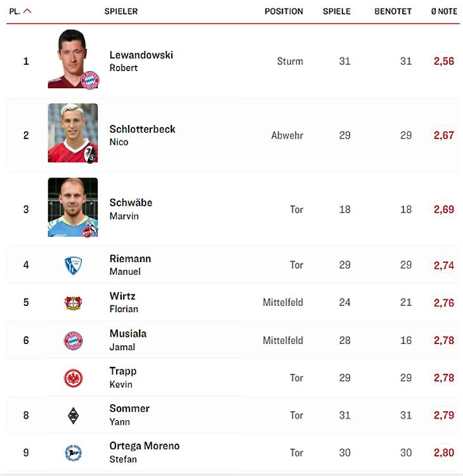The width and height of the screenshot is (463, 476).
Task: Click the Bayern badge on Lewandowski's photo
Action: [x=90, y=80]
